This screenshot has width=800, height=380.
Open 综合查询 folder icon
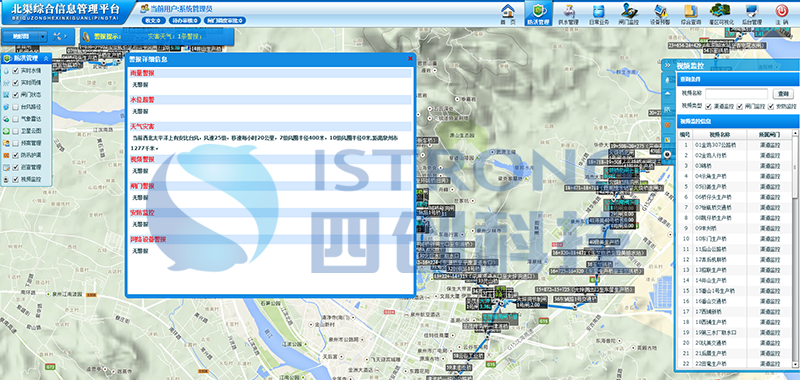pos(691,11)
